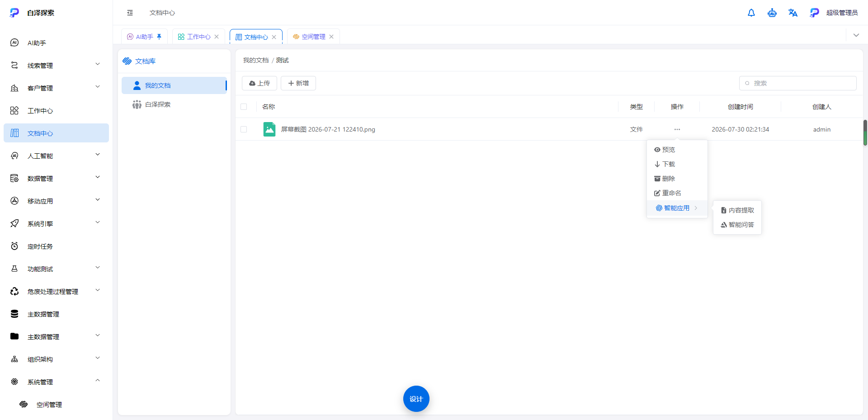Select 白泽探索 in the document library
The width and height of the screenshot is (868, 420).
pyautogui.click(x=175, y=104)
